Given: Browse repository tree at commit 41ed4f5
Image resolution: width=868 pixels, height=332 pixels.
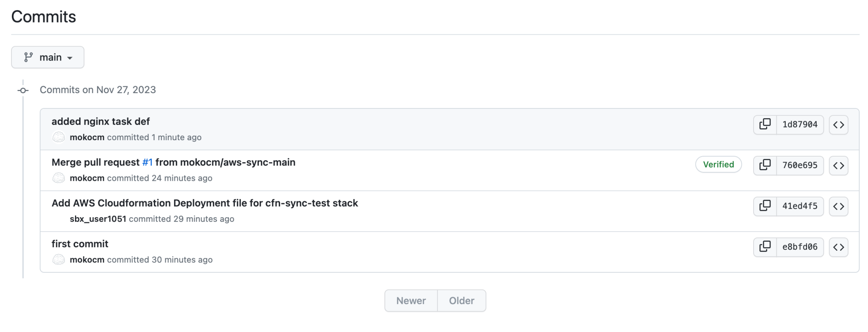Looking at the screenshot, I should [x=838, y=206].
